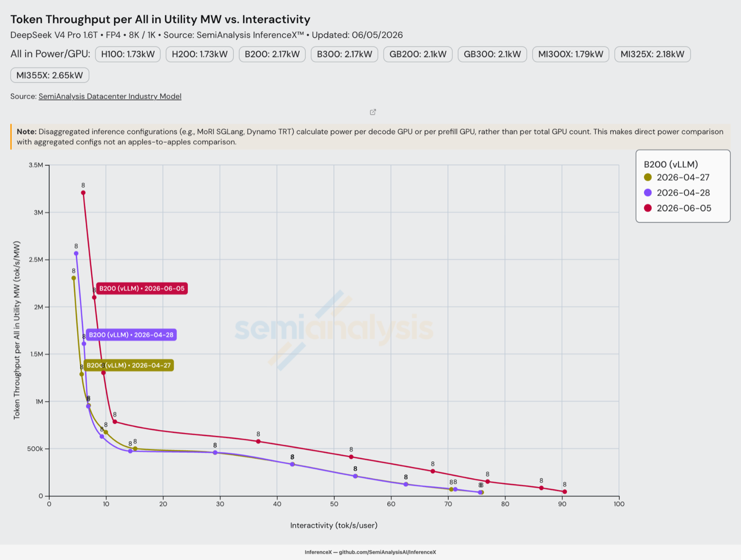Click the All in Power/GPU: label
The height and width of the screenshot is (560, 741).
point(50,54)
